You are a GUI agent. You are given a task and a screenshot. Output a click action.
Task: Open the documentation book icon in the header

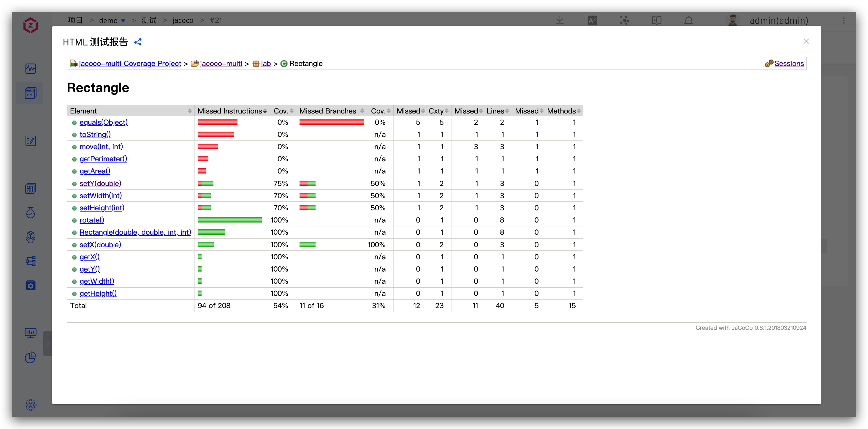[x=656, y=20]
